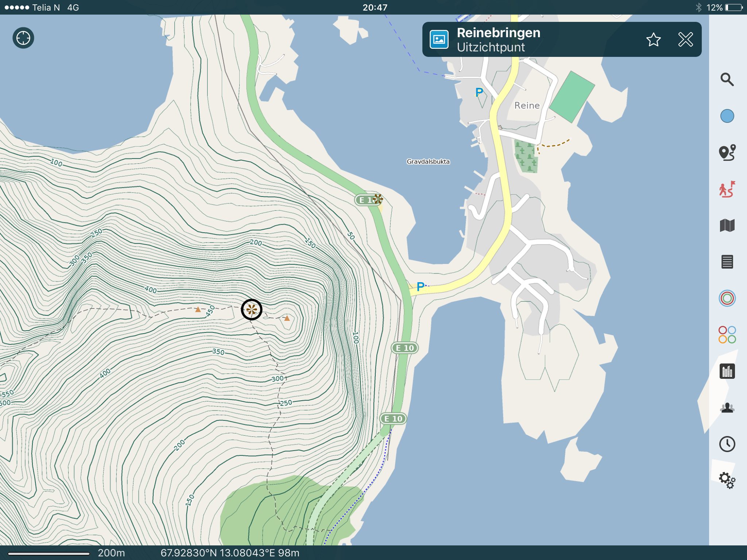
Task: Tap the four colored circles icon
Action: pos(727,335)
